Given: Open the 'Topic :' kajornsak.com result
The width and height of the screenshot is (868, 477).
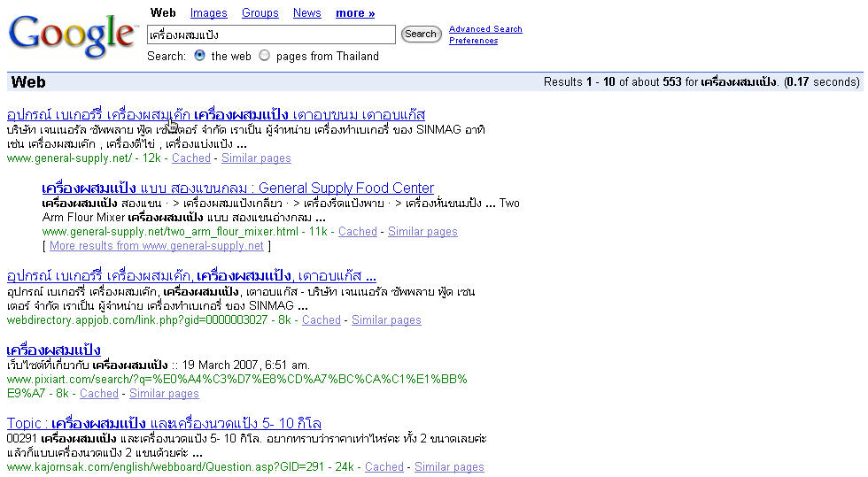Looking at the screenshot, I should coord(164,423).
